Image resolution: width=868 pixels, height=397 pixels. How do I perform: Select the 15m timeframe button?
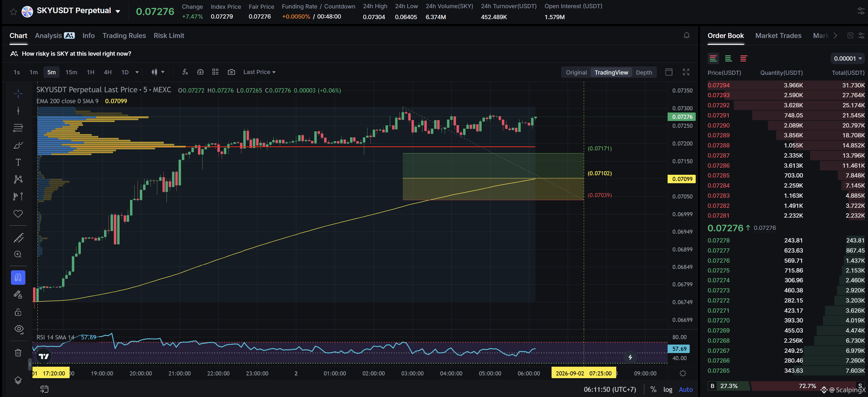pyautogui.click(x=71, y=72)
